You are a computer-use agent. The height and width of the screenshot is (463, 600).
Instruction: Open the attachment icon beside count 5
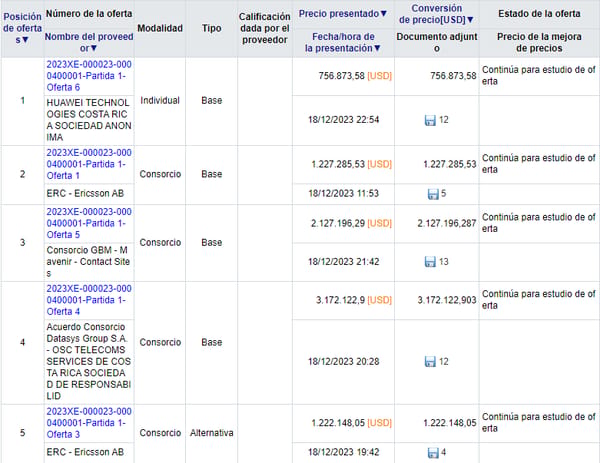pyautogui.click(x=433, y=194)
